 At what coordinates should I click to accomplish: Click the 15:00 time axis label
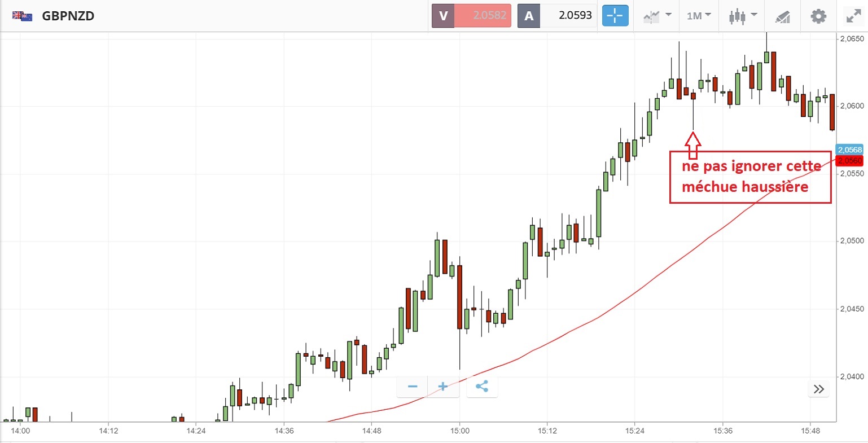459,431
